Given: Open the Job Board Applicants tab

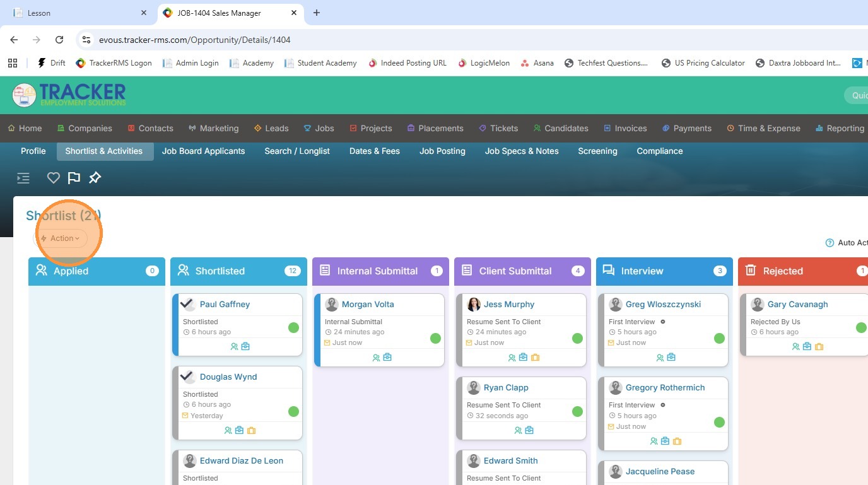Looking at the screenshot, I should [203, 151].
